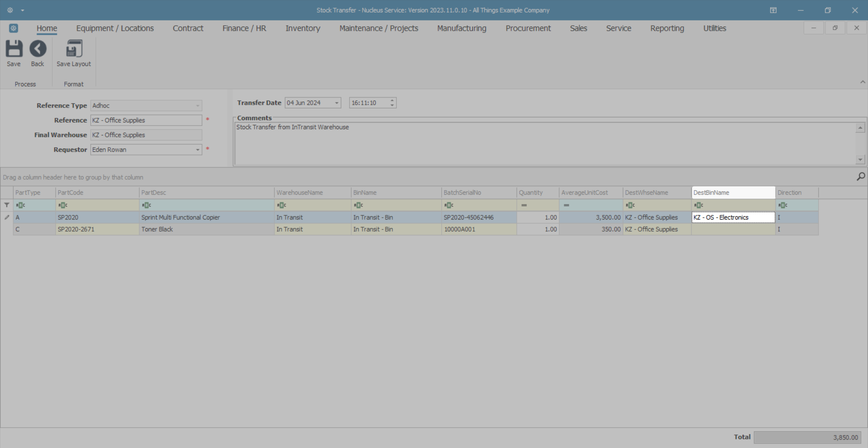This screenshot has height=448, width=868.
Task: Click the ribbon display options icon
Action: tap(773, 10)
